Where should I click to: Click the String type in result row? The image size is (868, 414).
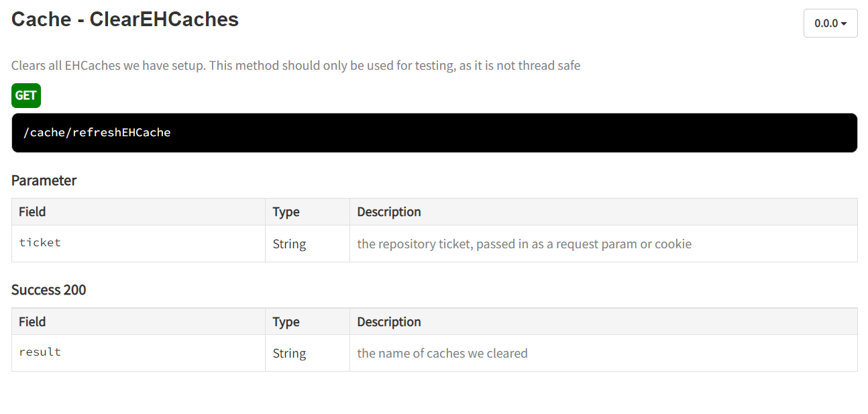point(289,354)
